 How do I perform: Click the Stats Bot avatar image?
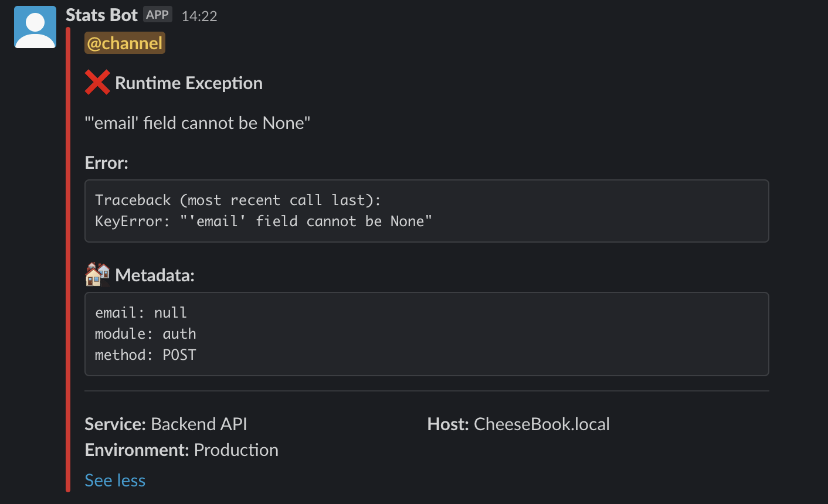tap(35, 27)
